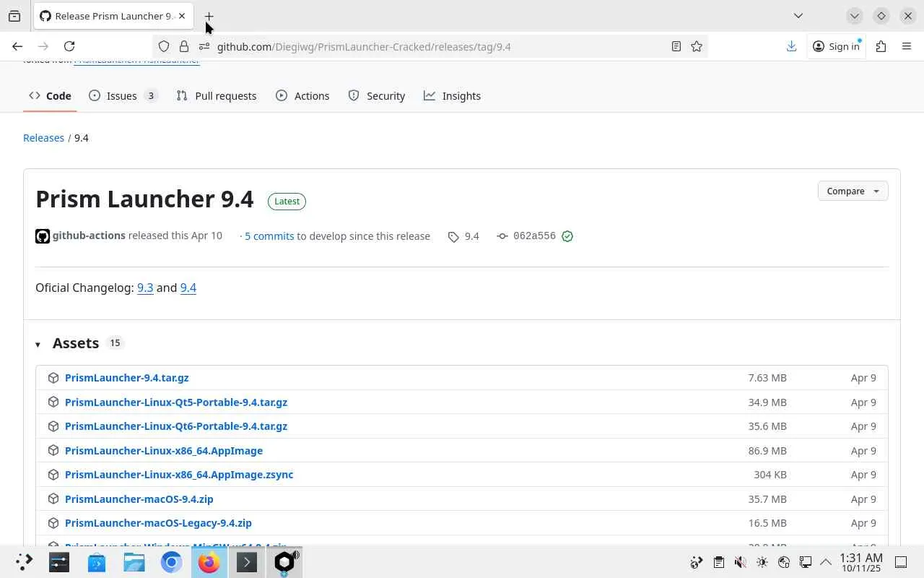Reload the current GitHub page
The image size is (924, 578).
coord(69,46)
